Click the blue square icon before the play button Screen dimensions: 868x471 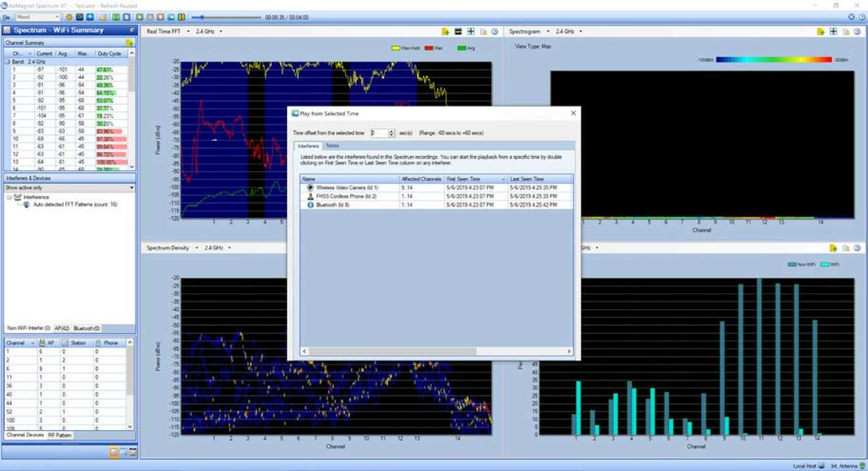[x=126, y=17]
